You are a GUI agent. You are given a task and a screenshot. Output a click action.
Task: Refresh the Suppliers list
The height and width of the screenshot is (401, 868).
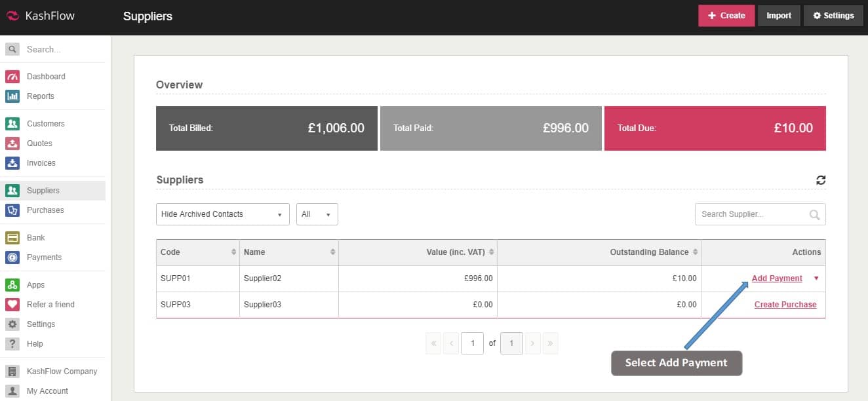click(821, 180)
